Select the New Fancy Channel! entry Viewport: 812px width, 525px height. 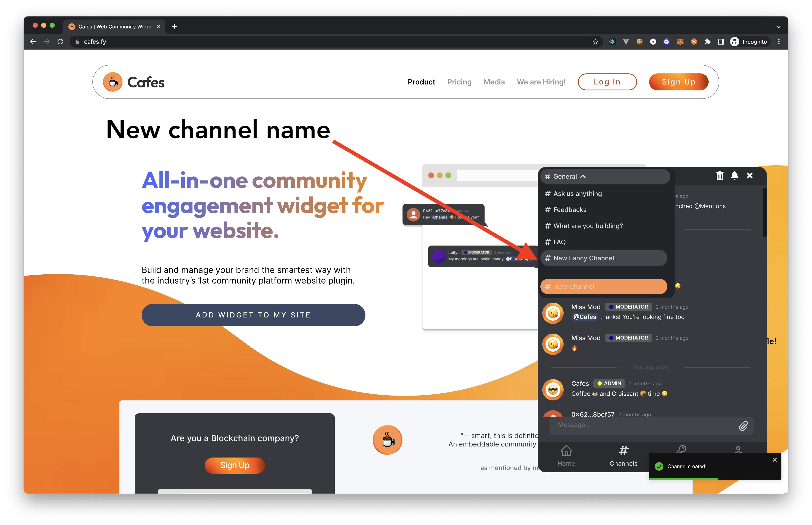coord(584,258)
